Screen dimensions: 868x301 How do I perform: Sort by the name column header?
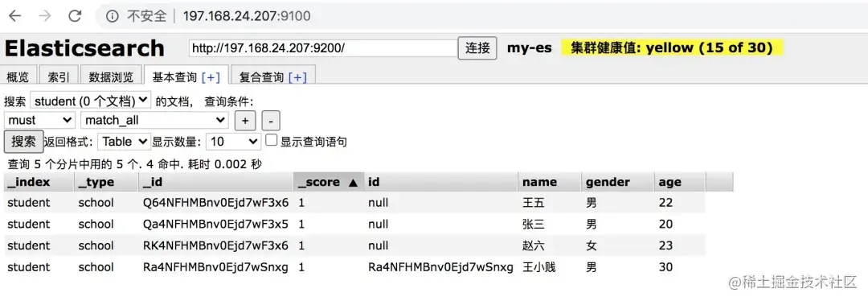[x=550, y=182]
